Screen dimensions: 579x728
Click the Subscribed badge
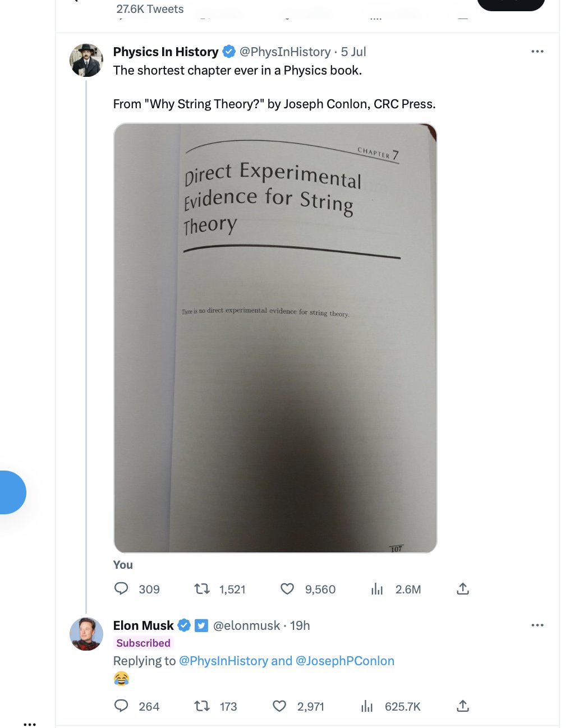point(144,643)
